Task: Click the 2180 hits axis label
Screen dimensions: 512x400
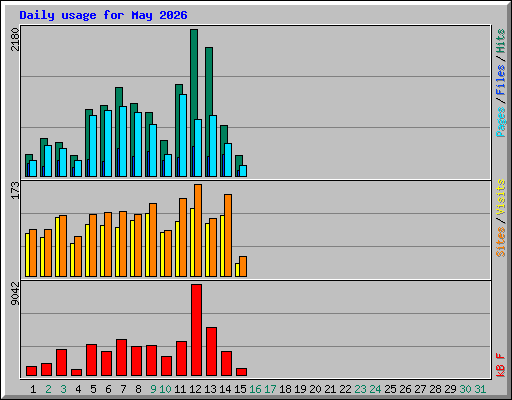Action: pyautogui.click(x=15, y=39)
